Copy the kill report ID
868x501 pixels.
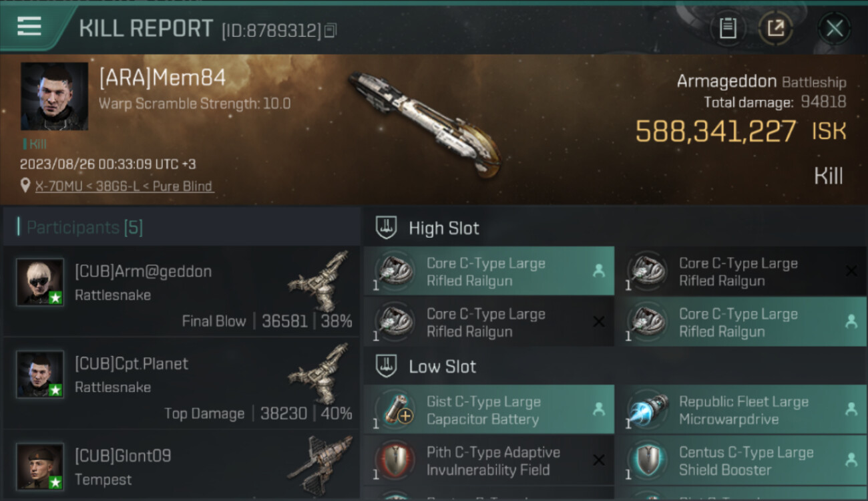coord(331,30)
